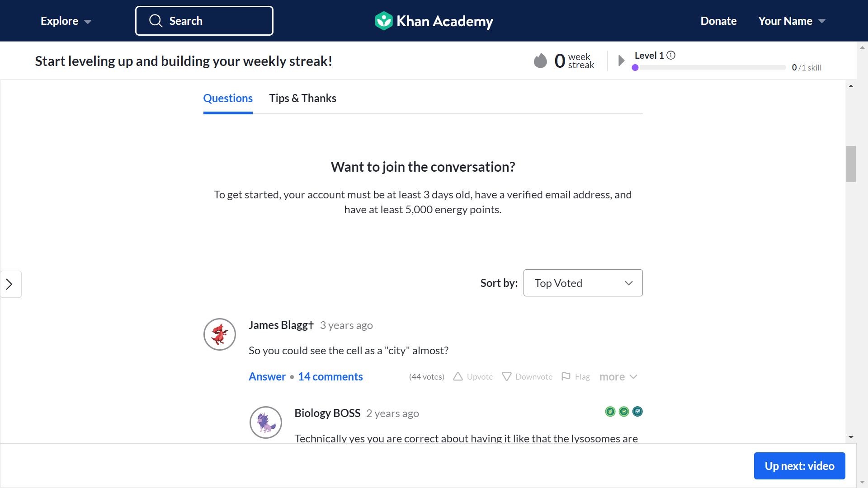
Task: Expand the left sidebar with the arrow
Action: pos(10,284)
